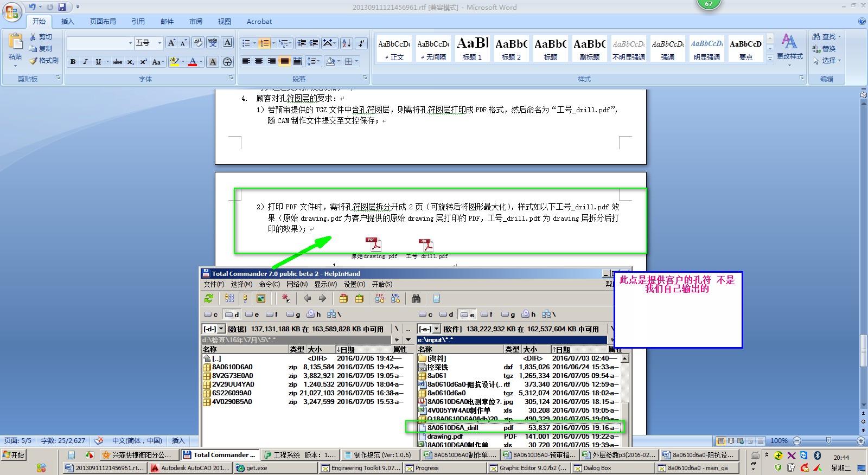Click the text highlight color swatch
868x475 pixels.
pyautogui.click(x=174, y=62)
